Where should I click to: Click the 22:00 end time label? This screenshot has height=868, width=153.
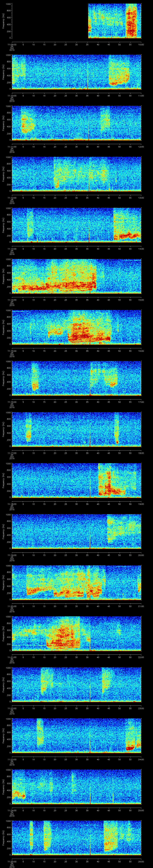coord(141,657)
